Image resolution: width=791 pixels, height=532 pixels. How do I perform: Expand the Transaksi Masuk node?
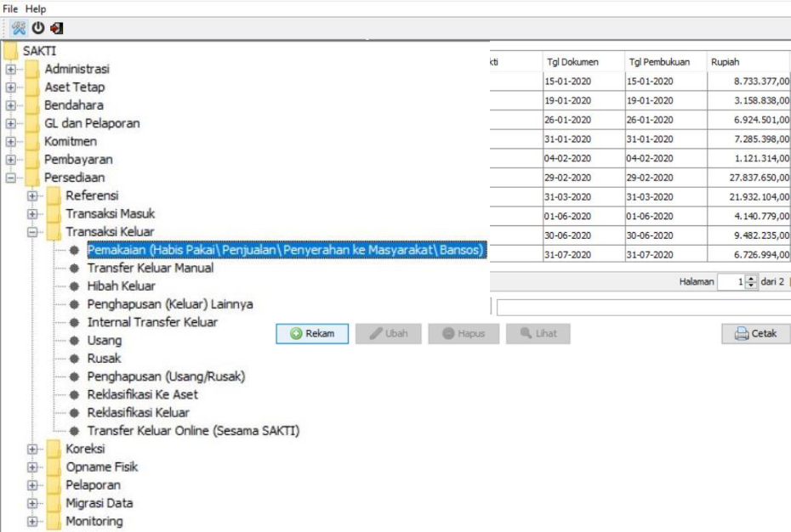(32, 213)
